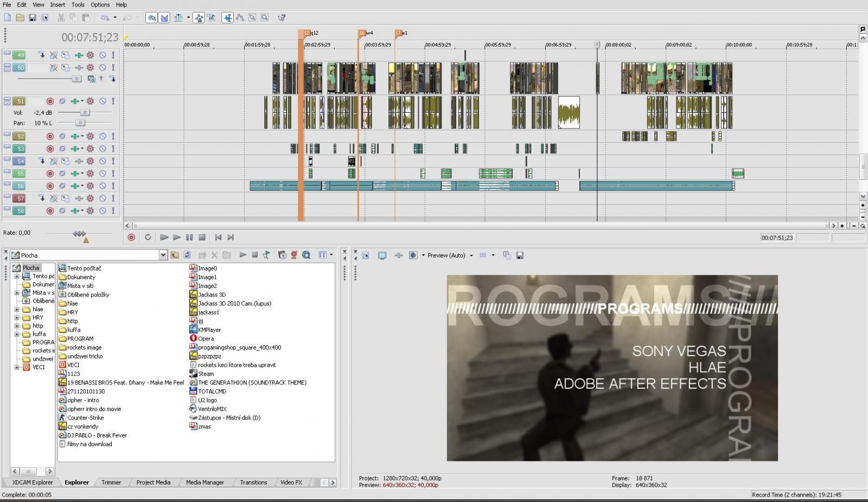
Task: Select the Selection edit tool
Action: pos(252,18)
